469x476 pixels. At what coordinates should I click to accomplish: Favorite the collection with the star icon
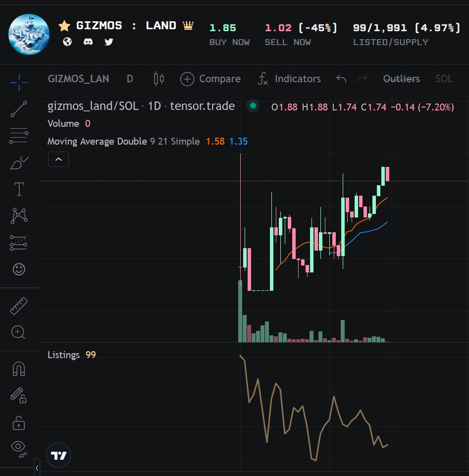pos(64,26)
